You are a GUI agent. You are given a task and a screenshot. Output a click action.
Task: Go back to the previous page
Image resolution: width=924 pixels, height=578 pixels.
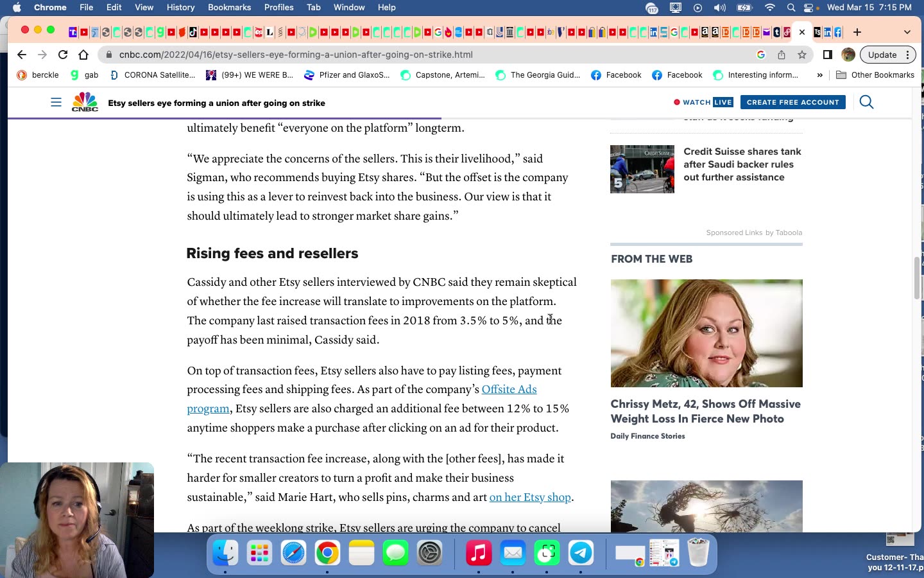21,55
